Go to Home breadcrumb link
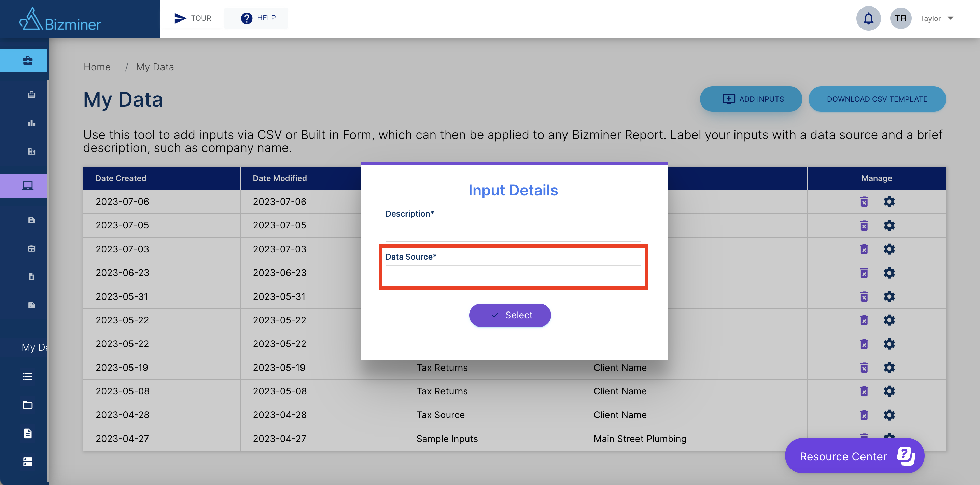The image size is (980, 485). pos(97,67)
